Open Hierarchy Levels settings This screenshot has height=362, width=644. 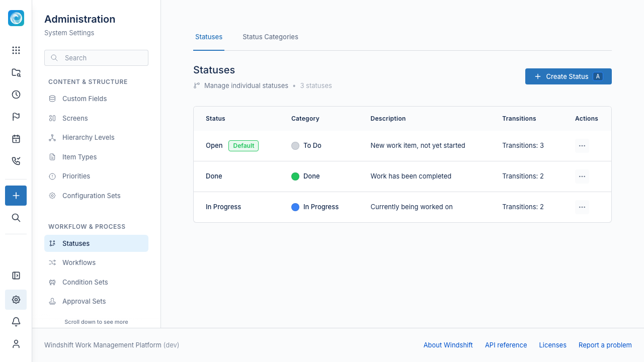point(96,137)
